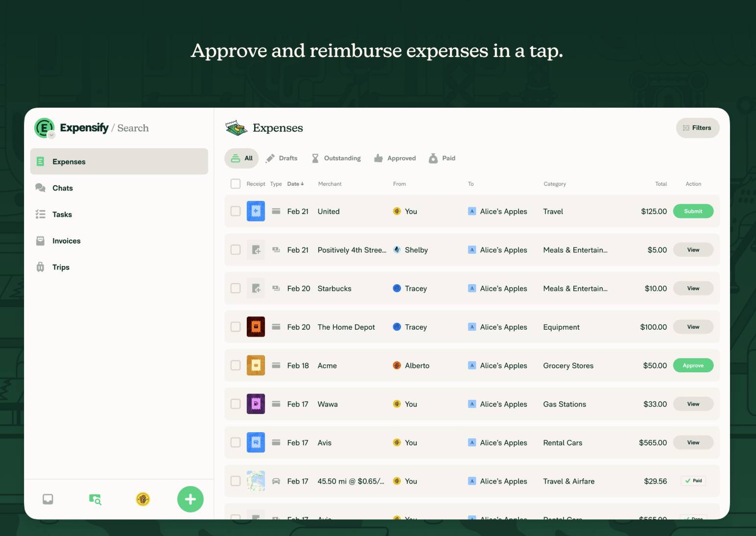Open the Filters dropdown

(697, 127)
